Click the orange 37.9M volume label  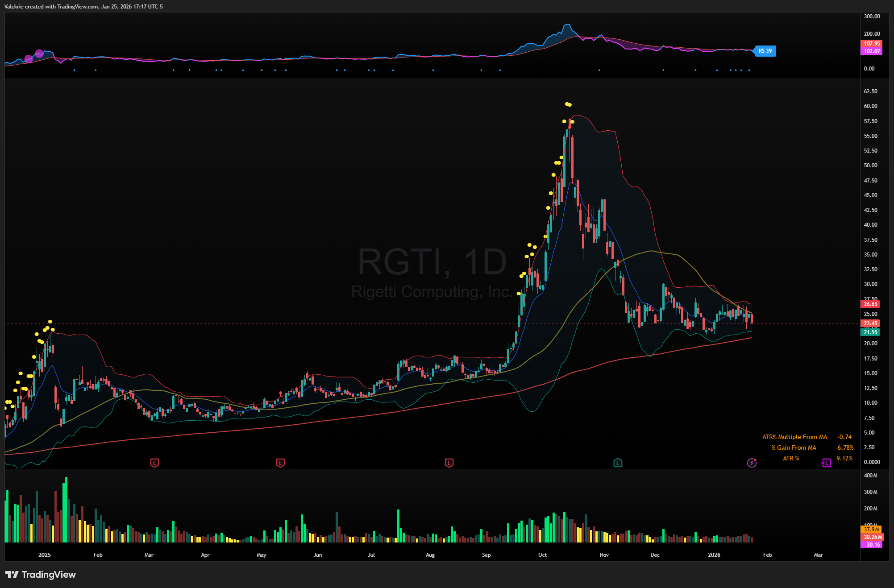click(871, 530)
